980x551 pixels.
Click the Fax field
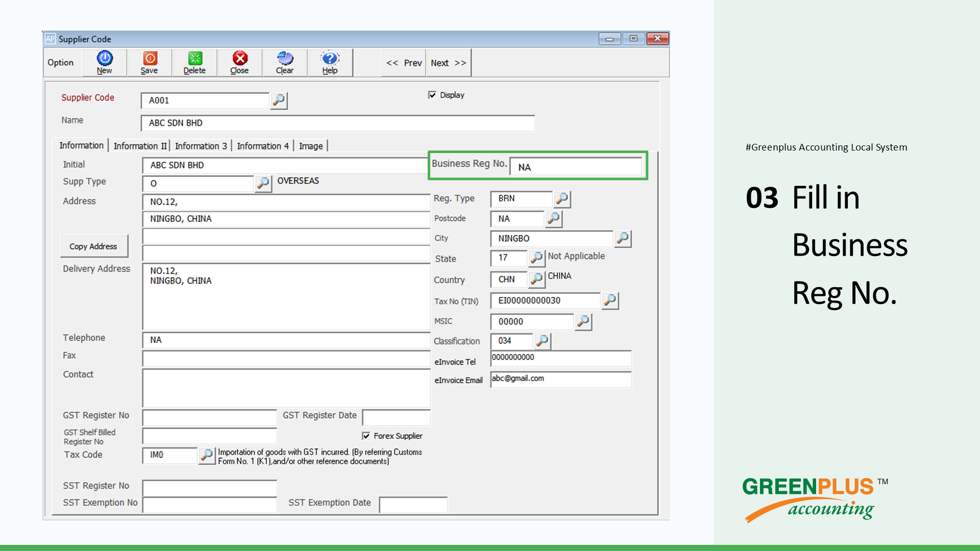pyautogui.click(x=286, y=359)
